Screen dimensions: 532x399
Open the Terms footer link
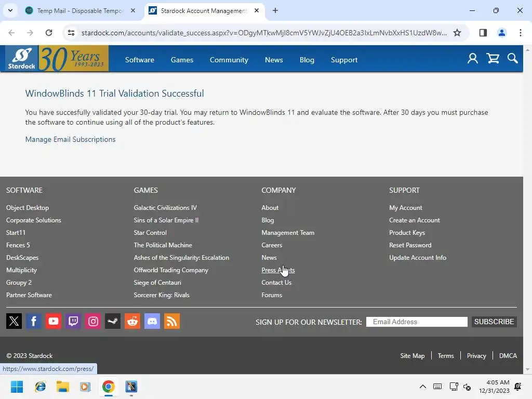click(x=445, y=355)
